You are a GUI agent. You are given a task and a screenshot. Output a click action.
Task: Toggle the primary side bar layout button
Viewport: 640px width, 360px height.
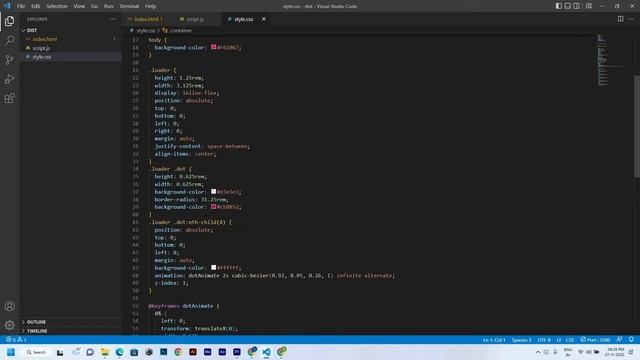click(x=558, y=6)
